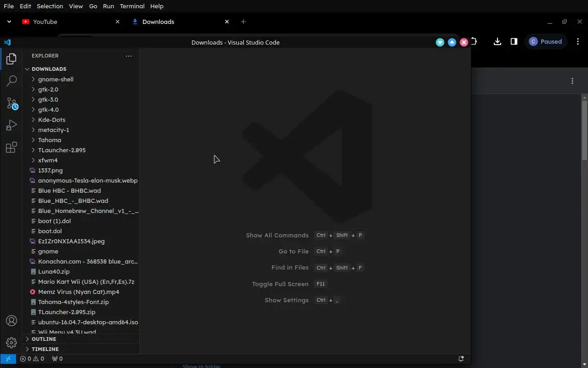Expand the xfwm4 folder
The image size is (588, 368).
(81, 160)
